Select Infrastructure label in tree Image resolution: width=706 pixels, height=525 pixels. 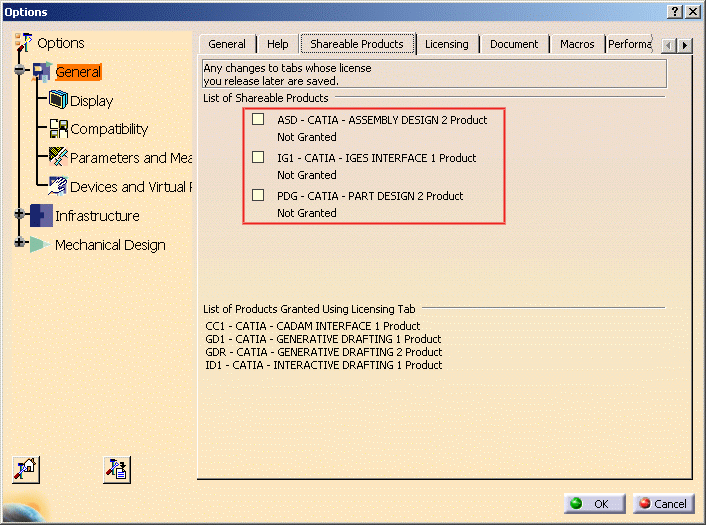click(97, 216)
